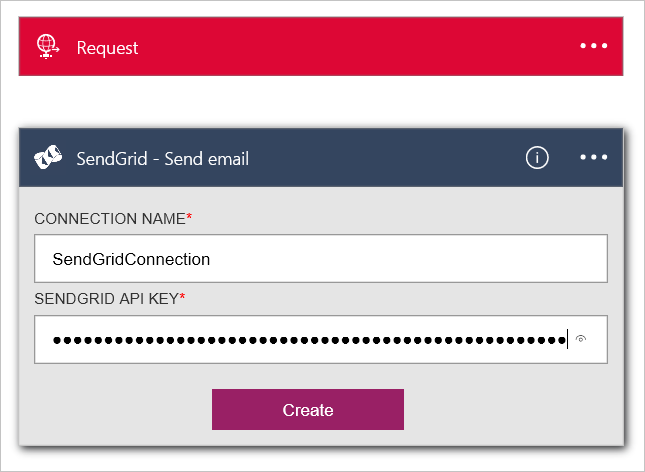Click the SENDGRID API KEY label
The width and height of the screenshot is (645, 472).
pyautogui.click(x=107, y=299)
